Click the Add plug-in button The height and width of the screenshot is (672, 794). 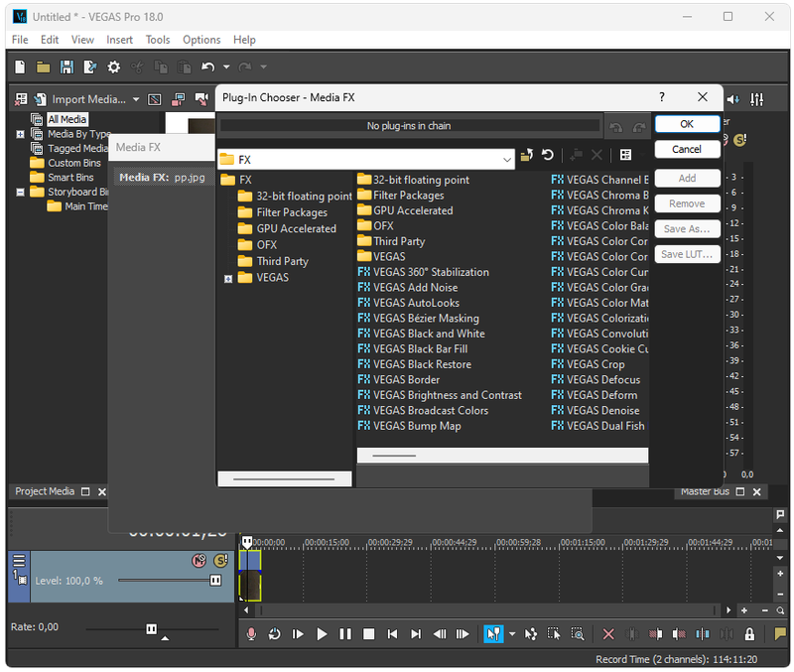point(687,179)
